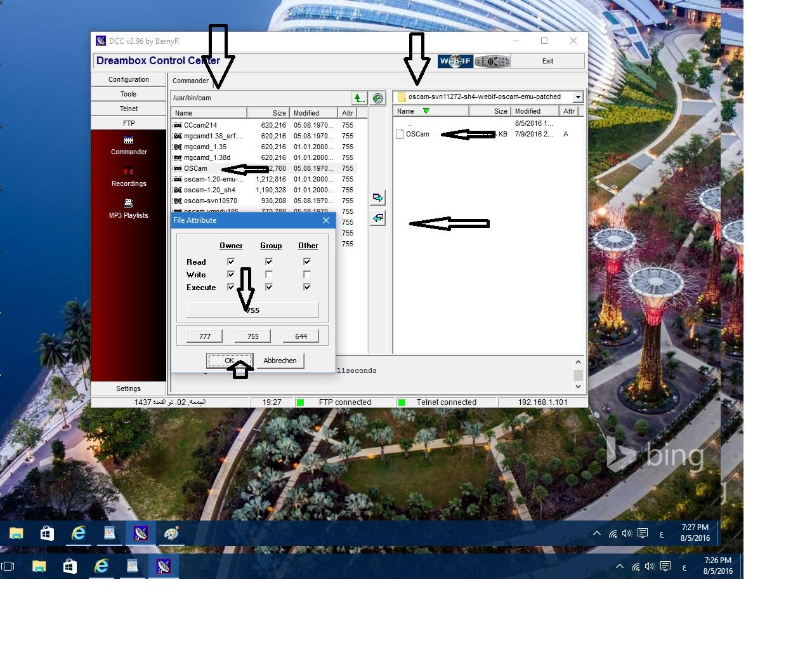Viewport: 812px width, 650px height.
Task: Click the folder icon in the local path box
Action: pos(401,97)
